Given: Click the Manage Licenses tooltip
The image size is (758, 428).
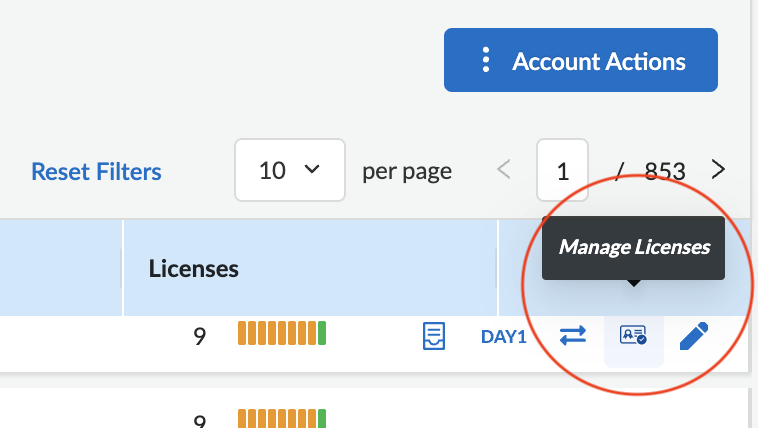Looking at the screenshot, I should tap(634, 247).
